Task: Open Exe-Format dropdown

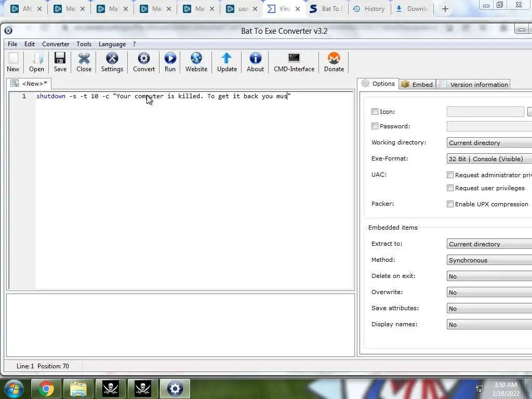Action: [x=489, y=158]
